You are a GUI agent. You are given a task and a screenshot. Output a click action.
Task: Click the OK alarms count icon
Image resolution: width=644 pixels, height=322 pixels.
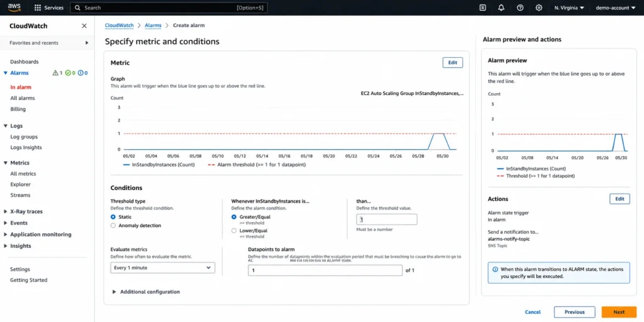[x=68, y=73]
